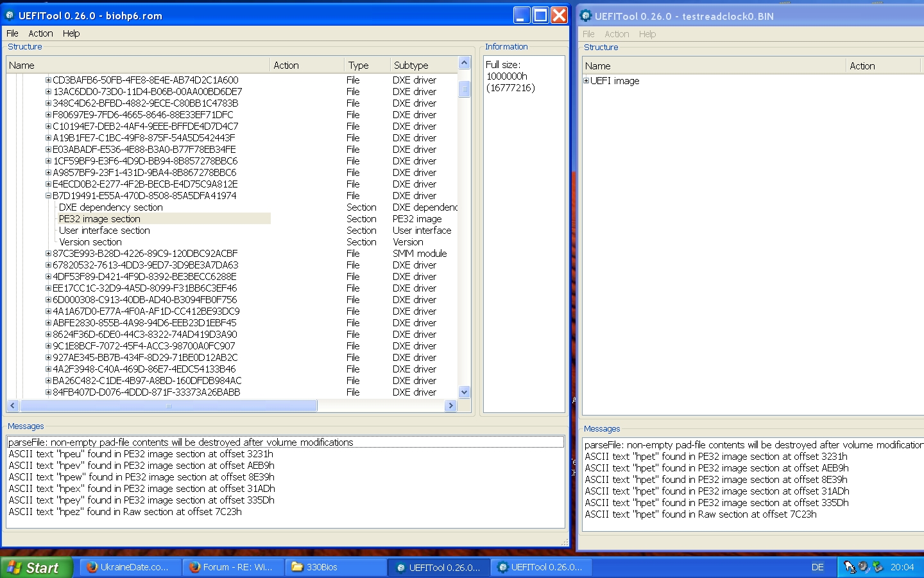Click the taskbar clock showing 20:04
Image resolution: width=924 pixels, height=578 pixels.
902,568
